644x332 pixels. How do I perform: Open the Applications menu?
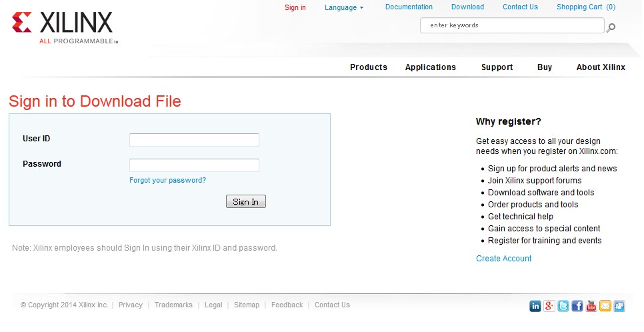pyautogui.click(x=430, y=67)
